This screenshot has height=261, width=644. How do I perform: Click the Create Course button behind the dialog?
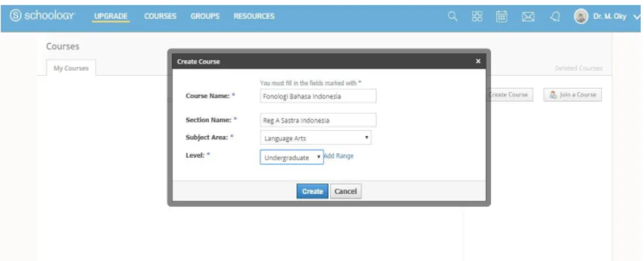(509, 95)
